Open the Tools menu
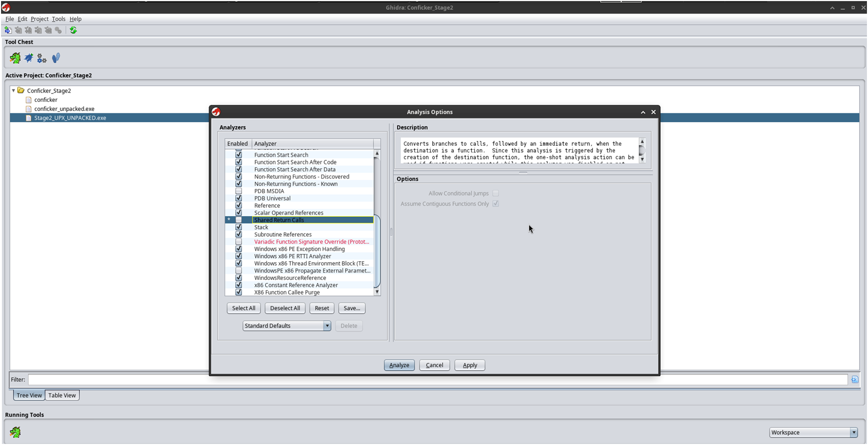Viewport: 868px width, 445px height. click(58, 19)
